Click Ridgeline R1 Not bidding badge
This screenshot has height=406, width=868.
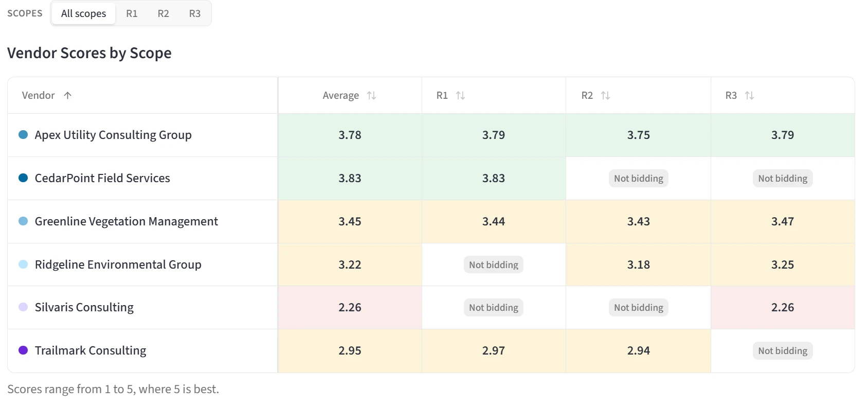[x=494, y=264]
